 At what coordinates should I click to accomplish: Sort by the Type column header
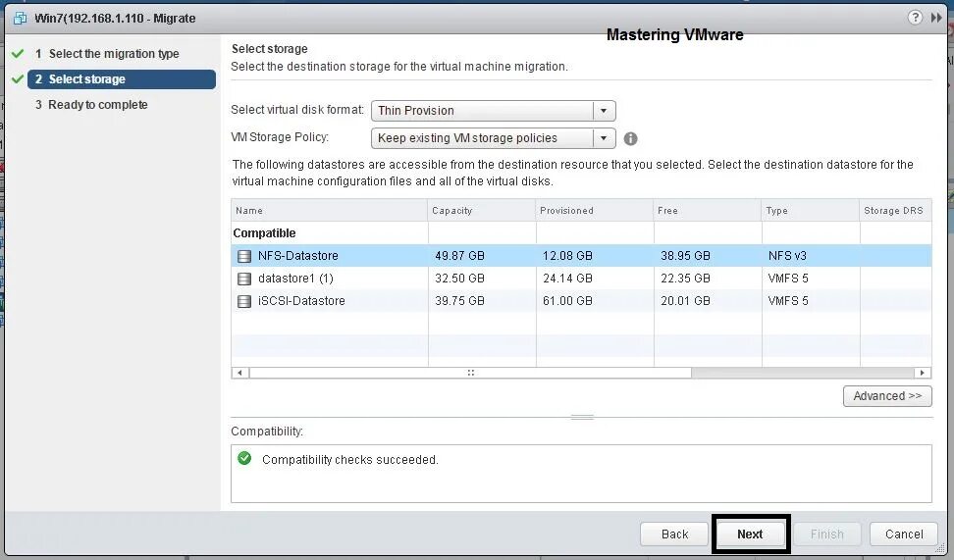811,211
